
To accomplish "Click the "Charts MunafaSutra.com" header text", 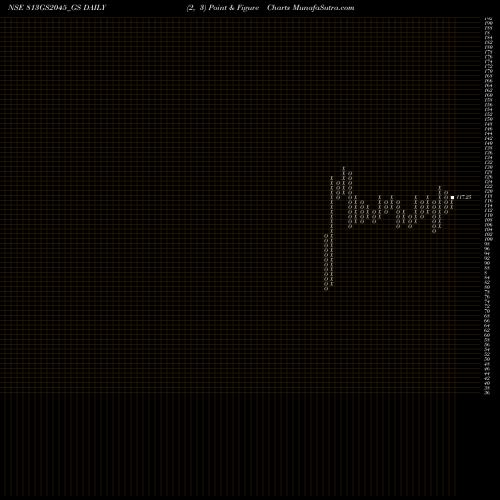I will click(x=311, y=8).
